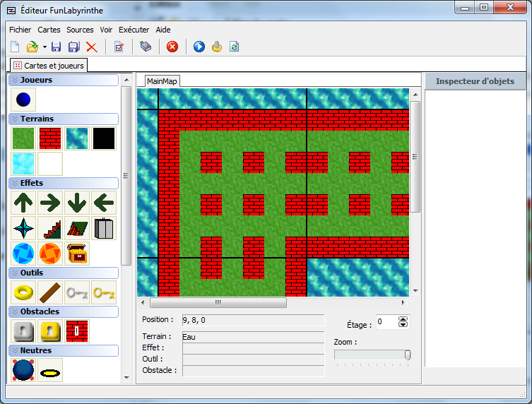The width and height of the screenshot is (532, 404).
Task: Choose the water terrain tile
Action: [77, 138]
